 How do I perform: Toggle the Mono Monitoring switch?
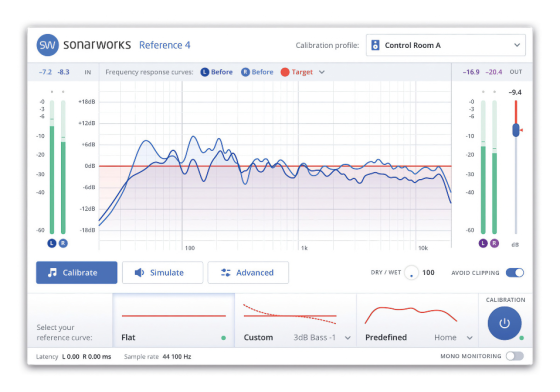pos(515,356)
